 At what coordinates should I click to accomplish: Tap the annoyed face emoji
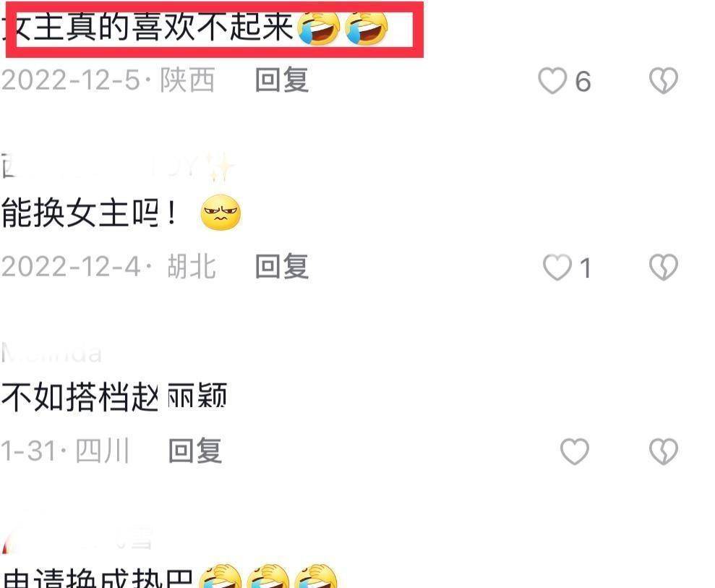(221, 213)
